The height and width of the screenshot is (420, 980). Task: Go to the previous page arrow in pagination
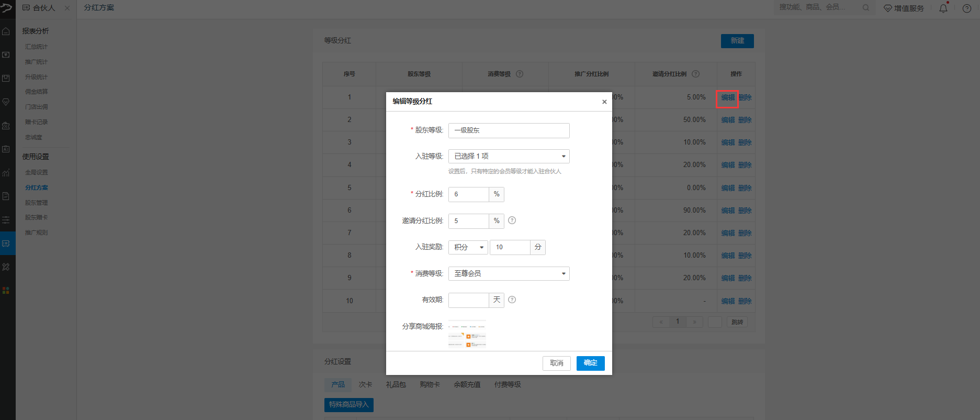tap(661, 322)
